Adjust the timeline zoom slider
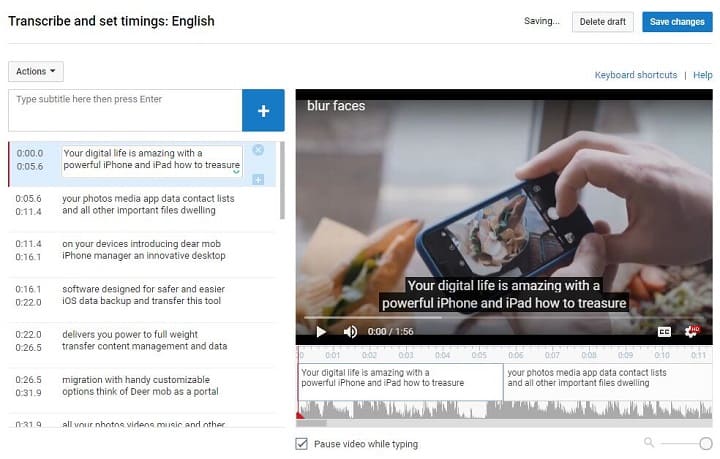Screen dimensions: 720x459 705,443
